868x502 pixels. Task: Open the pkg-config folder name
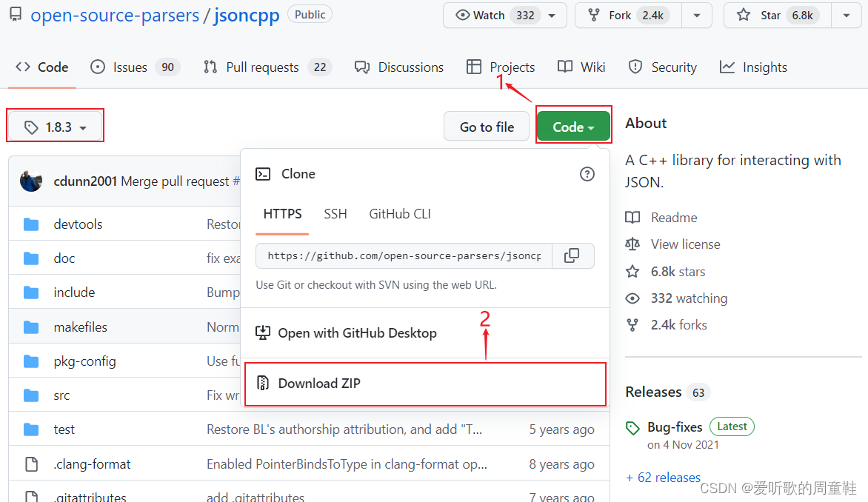(x=84, y=361)
